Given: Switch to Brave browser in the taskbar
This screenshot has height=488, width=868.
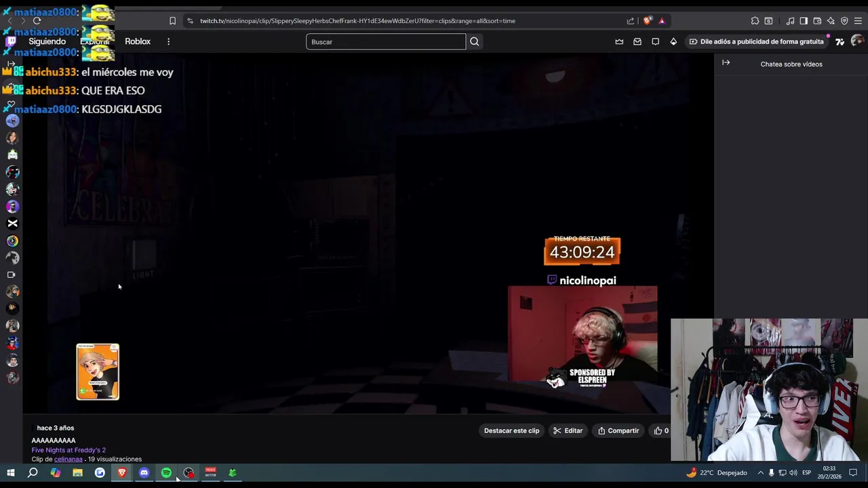Looking at the screenshot, I should [122, 472].
